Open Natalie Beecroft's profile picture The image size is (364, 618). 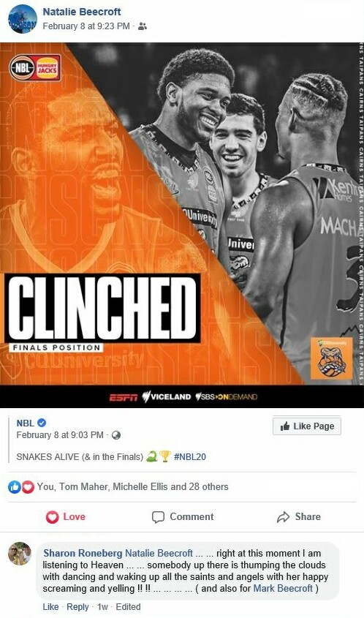pyautogui.click(x=23, y=19)
